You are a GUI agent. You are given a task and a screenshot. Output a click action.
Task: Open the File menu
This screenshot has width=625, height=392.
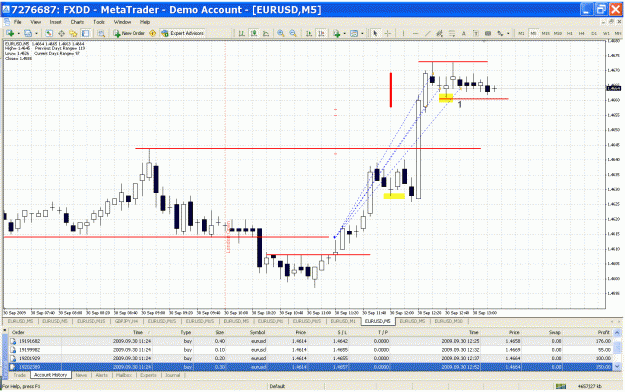click(18, 22)
